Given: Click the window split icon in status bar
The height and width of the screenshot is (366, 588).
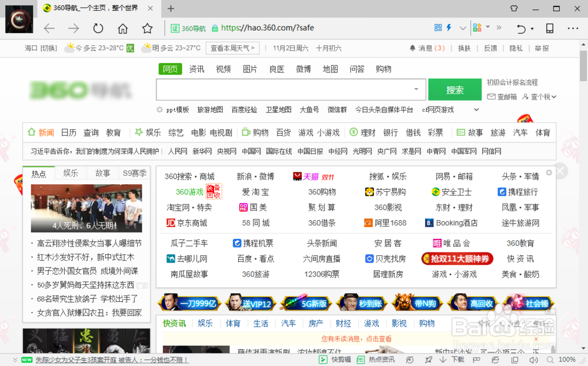Looking at the screenshot, I should point(515,360).
